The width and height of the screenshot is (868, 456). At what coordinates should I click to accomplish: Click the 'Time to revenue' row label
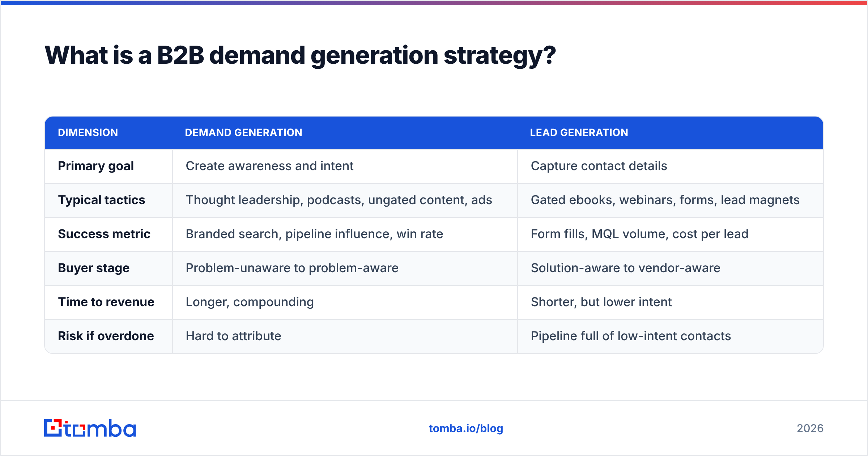coord(106,302)
